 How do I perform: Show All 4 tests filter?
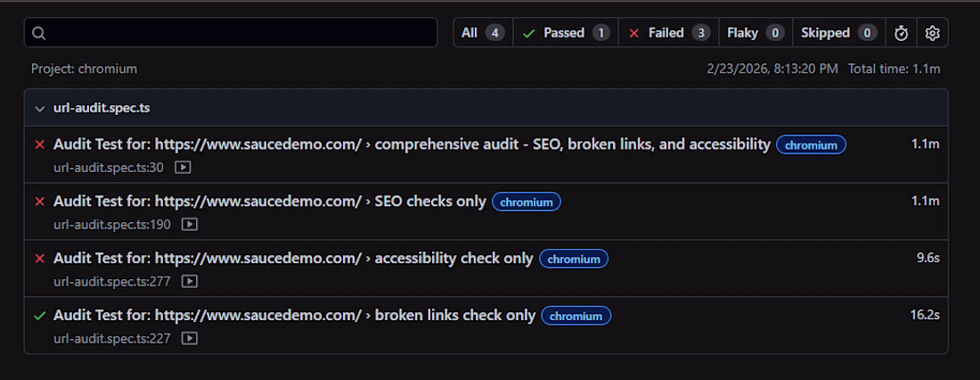pos(483,32)
